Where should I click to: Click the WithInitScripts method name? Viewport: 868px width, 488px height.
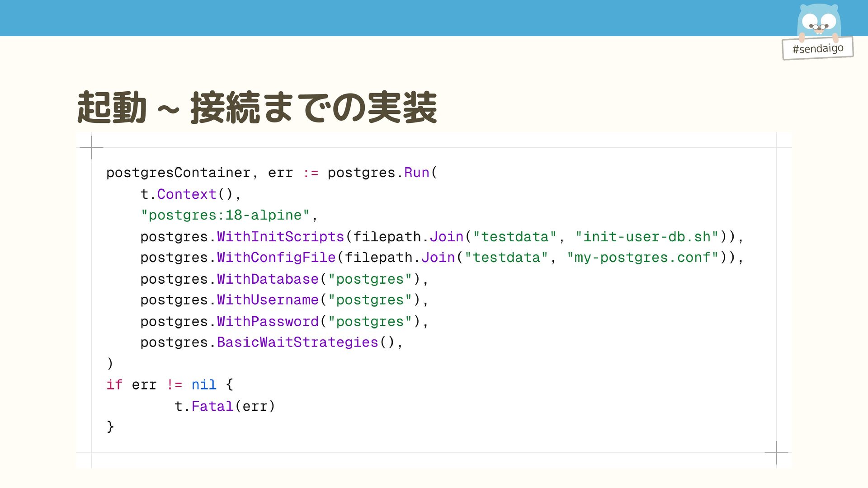pos(280,237)
